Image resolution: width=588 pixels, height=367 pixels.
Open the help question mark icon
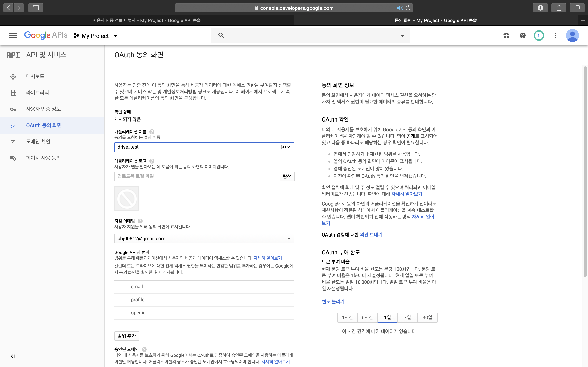[523, 36]
